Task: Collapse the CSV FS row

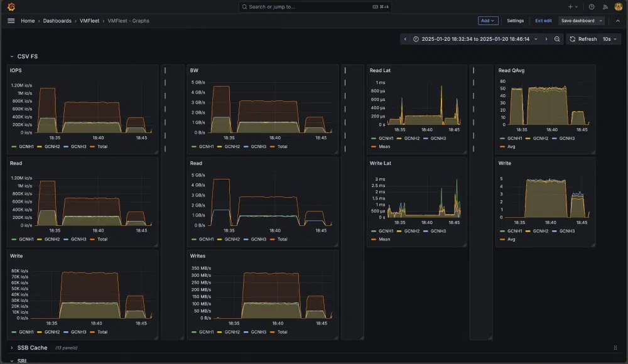Action: pos(11,56)
